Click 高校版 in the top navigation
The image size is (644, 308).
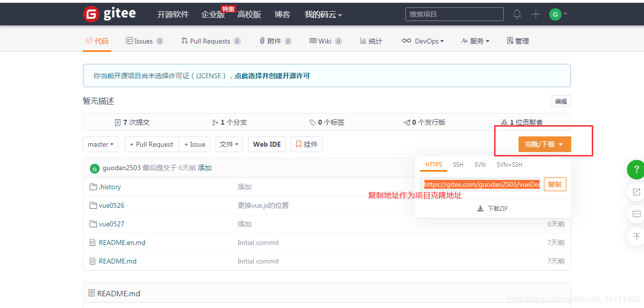pos(249,15)
